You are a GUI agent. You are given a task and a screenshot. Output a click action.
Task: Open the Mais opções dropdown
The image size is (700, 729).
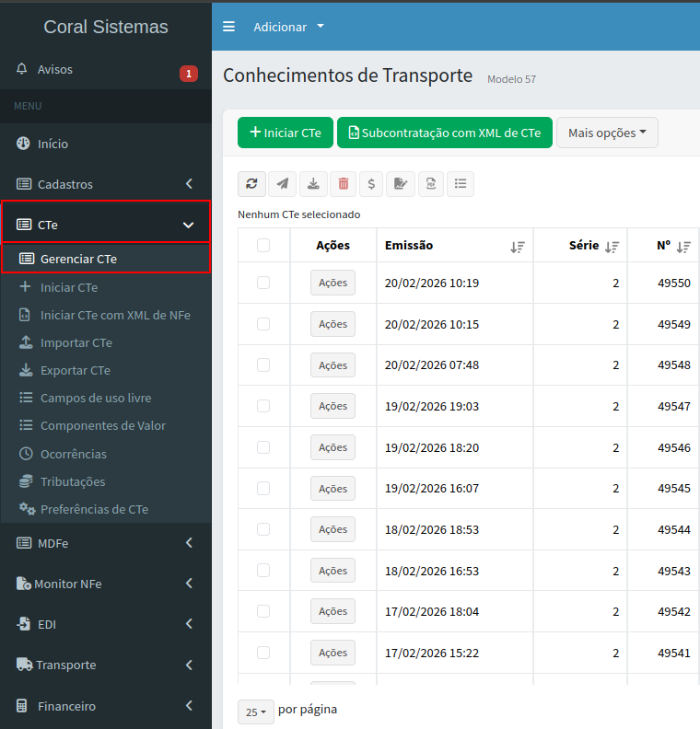point(607,133)
